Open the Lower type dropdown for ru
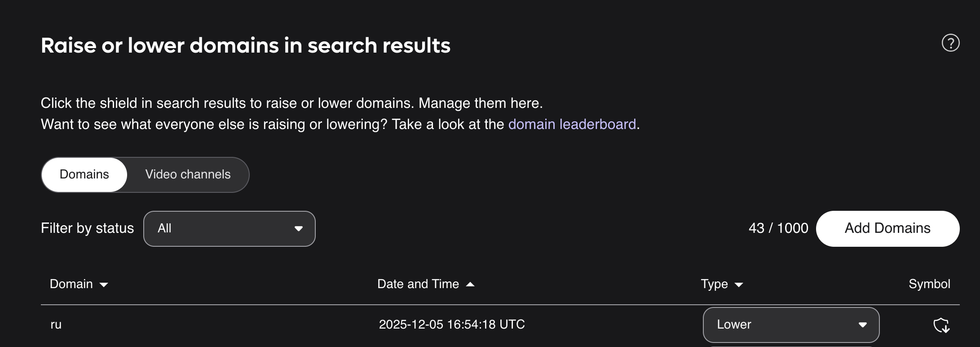 tap(790, 325)
